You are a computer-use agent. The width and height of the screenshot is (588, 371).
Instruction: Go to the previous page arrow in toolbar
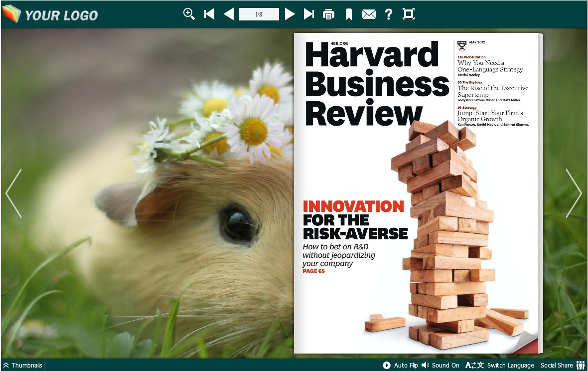pyautogui.click(x=229, y=14)
